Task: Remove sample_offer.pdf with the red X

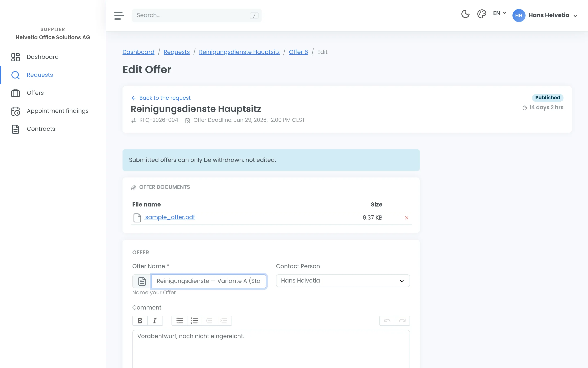Action: pyautogui.click(x=406, y=218)
